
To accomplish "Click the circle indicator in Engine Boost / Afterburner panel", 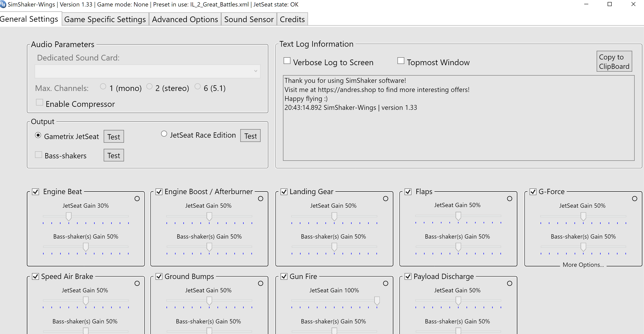I will coord(260,199).
